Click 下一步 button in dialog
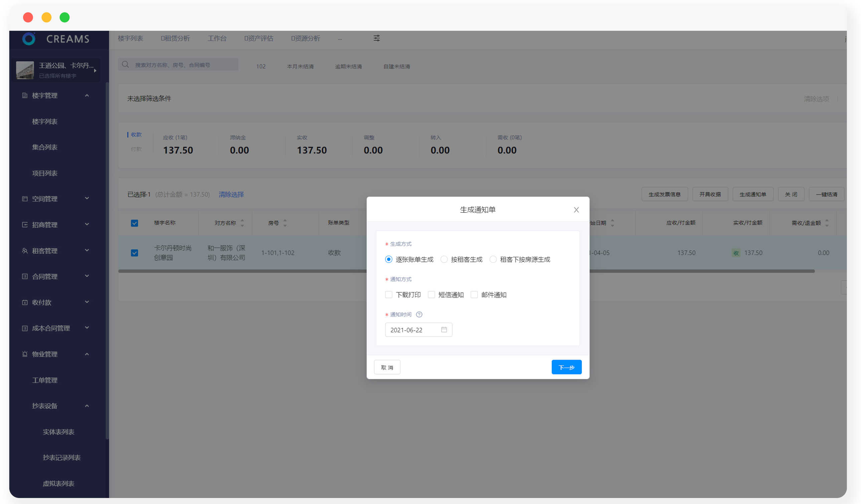The height and width of the screenshot is (504, 861). click(x=566, y=367)
